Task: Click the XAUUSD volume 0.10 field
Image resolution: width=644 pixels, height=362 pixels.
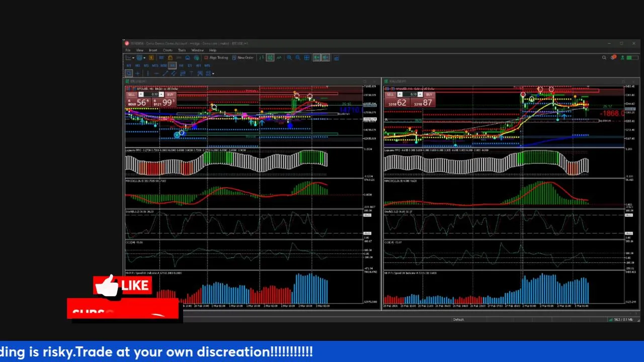Action: point(410,94)
